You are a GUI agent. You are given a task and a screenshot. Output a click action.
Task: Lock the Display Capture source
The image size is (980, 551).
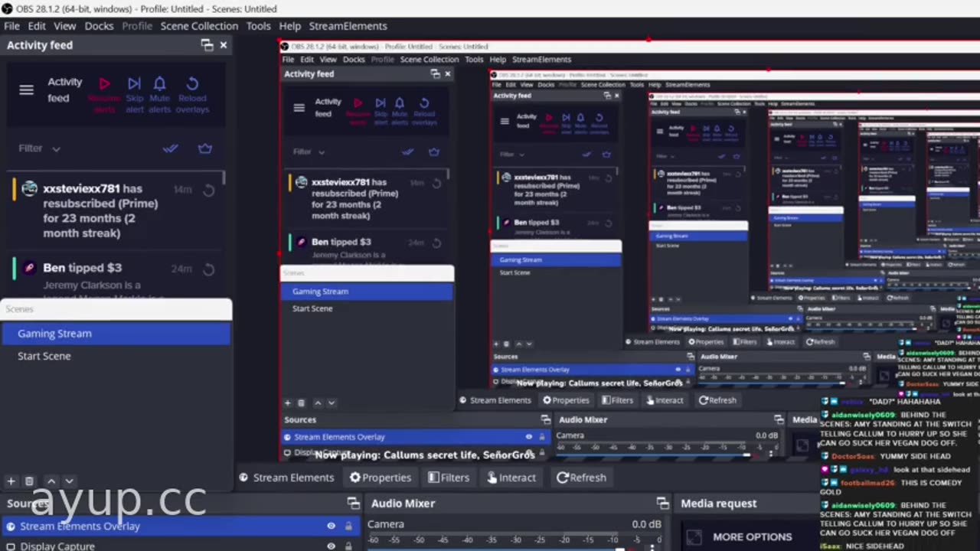click(348, 546)
